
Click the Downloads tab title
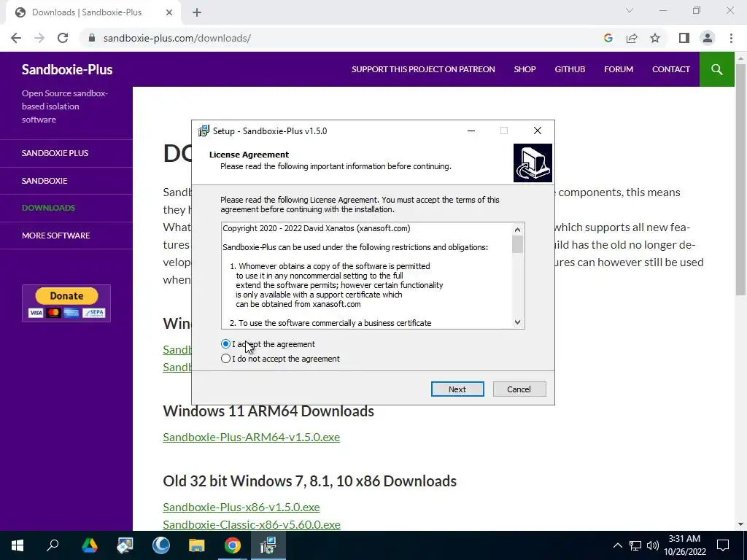87,12
